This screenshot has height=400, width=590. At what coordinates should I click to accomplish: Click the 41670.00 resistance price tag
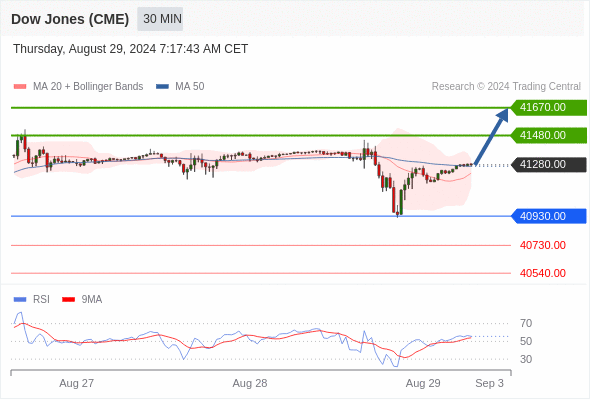549,108
